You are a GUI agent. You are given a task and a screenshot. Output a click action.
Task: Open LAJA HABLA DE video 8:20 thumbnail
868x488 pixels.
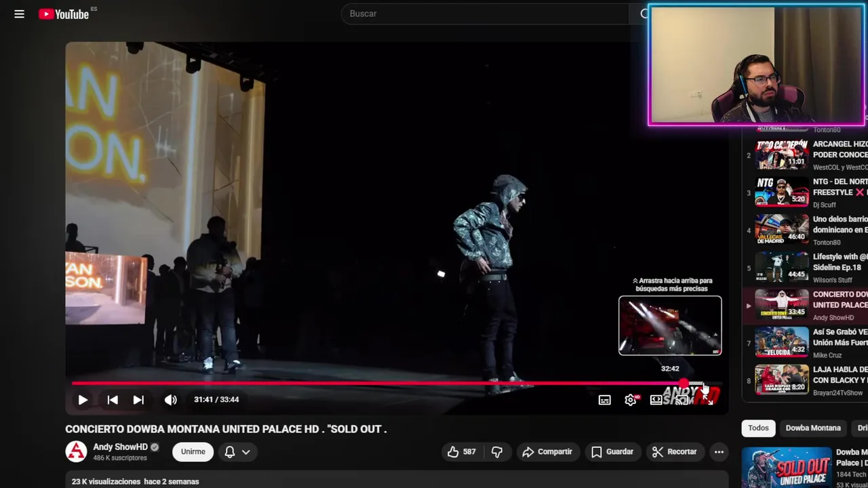coord(782,380)
